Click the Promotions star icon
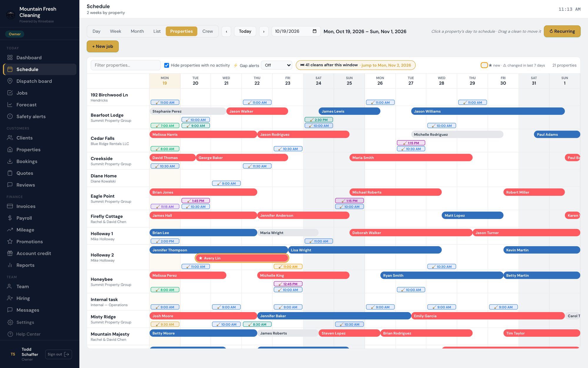Image resolution: width=588 pixels, height=368 pixels. 10,241
